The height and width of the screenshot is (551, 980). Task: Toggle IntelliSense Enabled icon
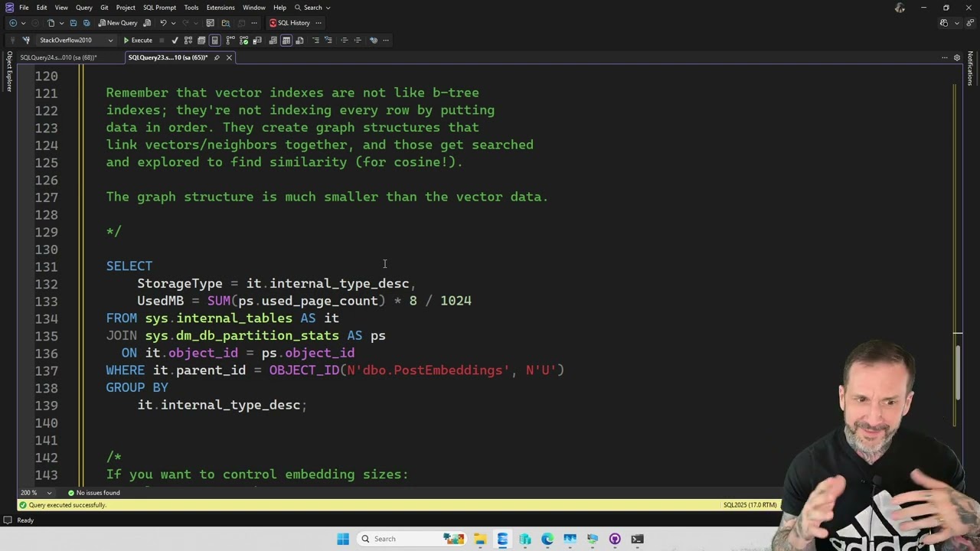coord(214,40)
